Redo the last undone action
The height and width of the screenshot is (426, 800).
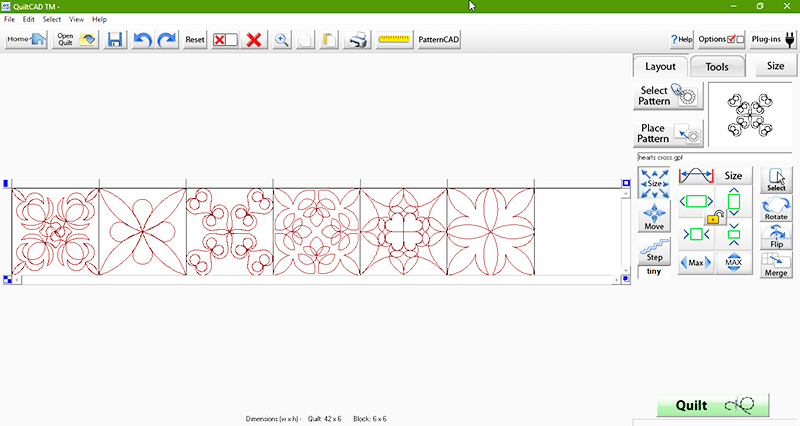pyautogui.click(x=166, y=40)
